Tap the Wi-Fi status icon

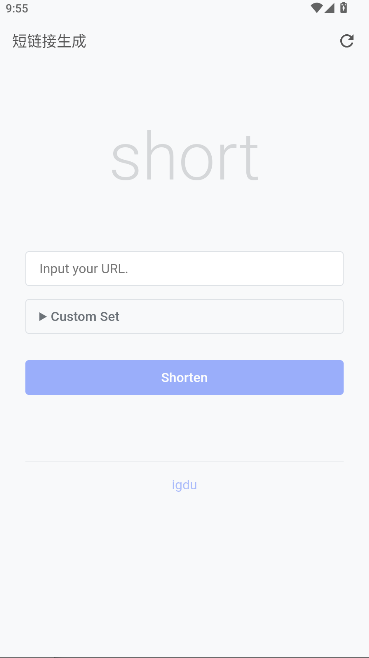pyautogui.click(x=317, y=8)
